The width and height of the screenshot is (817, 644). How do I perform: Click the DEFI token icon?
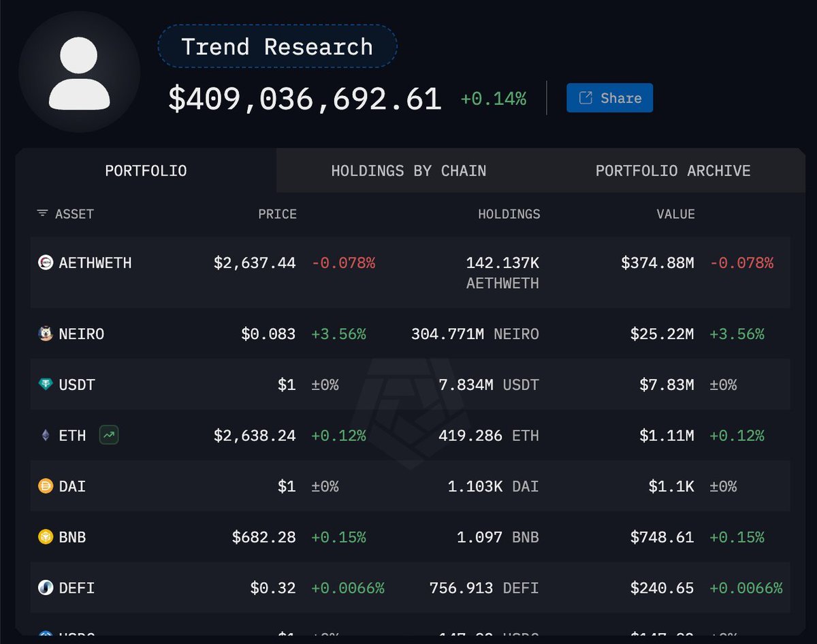coord(45,587)
